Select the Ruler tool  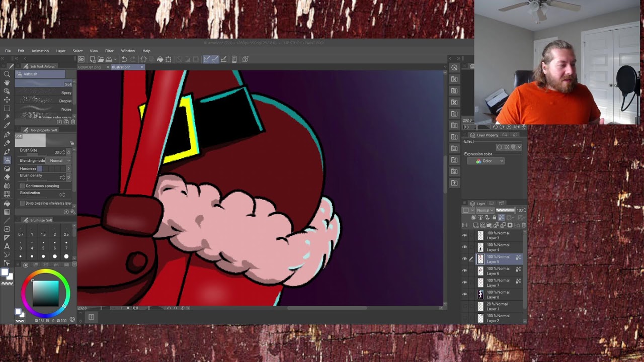(7, 237)
